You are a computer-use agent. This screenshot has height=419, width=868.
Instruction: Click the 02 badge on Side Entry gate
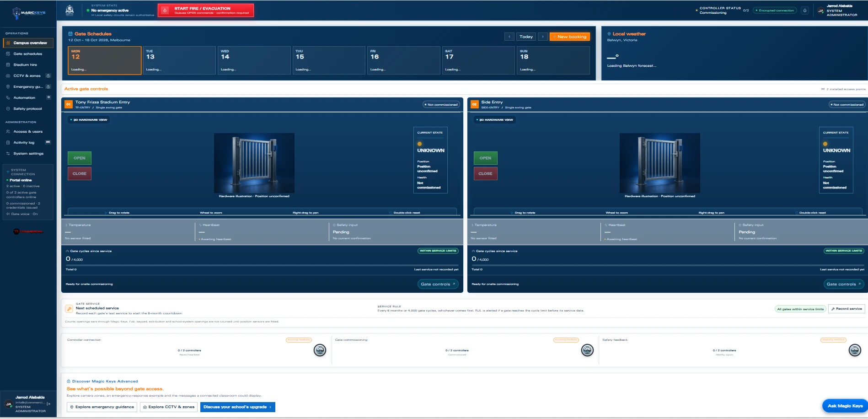474,104
